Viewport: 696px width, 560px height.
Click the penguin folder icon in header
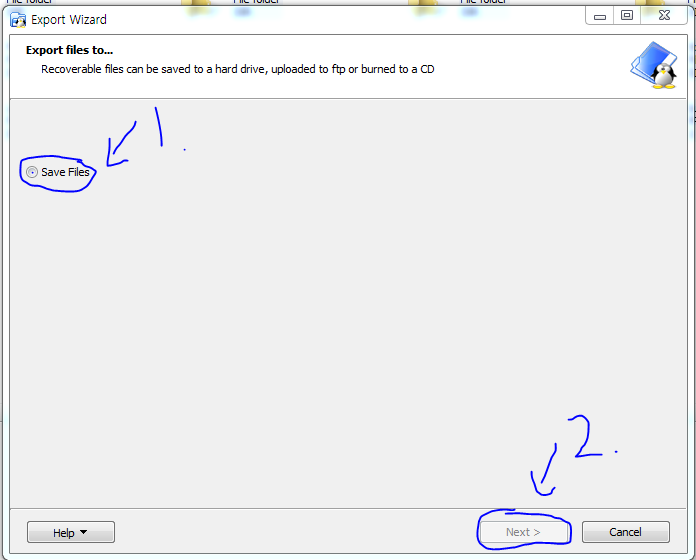(654, 66)
